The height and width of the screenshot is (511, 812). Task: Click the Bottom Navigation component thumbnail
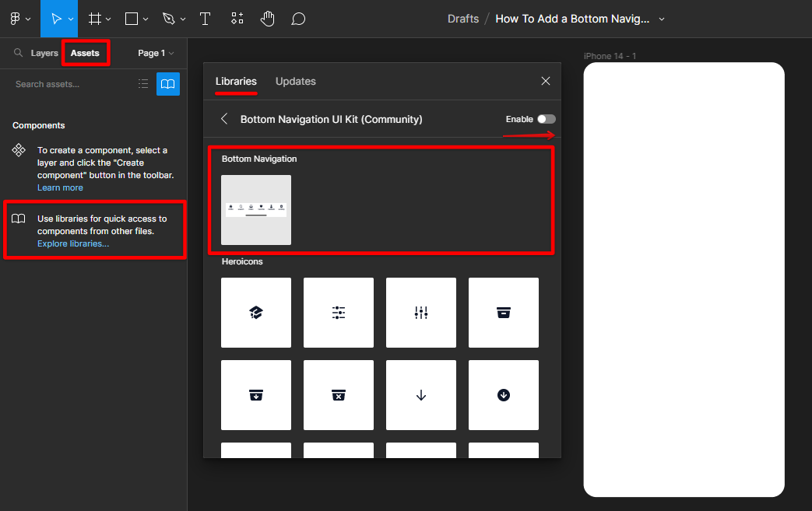(x=256, y=210)
